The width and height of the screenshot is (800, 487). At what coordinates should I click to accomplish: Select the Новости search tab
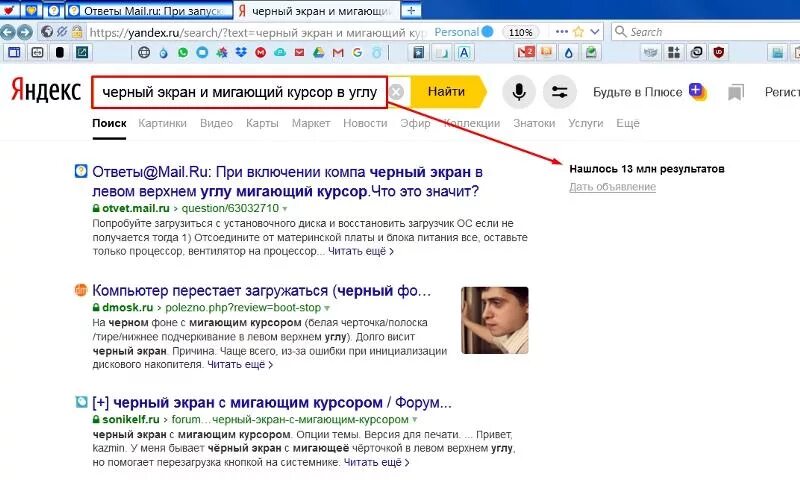click(x=365, y=123)
